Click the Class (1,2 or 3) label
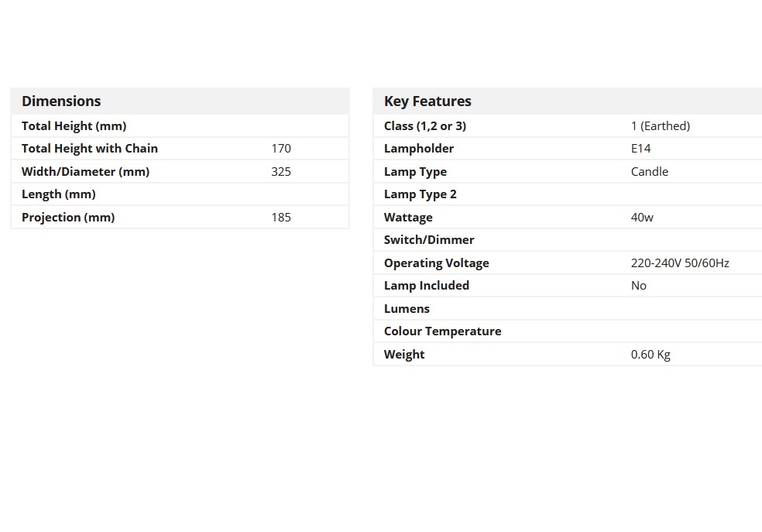Viewport: 762px width, 532px height. [425, 125]
